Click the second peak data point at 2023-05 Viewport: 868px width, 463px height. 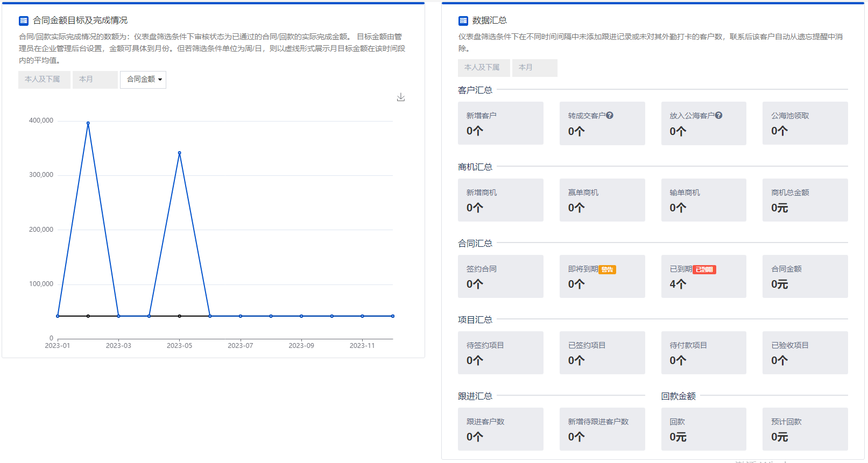(x=179, y=153)
